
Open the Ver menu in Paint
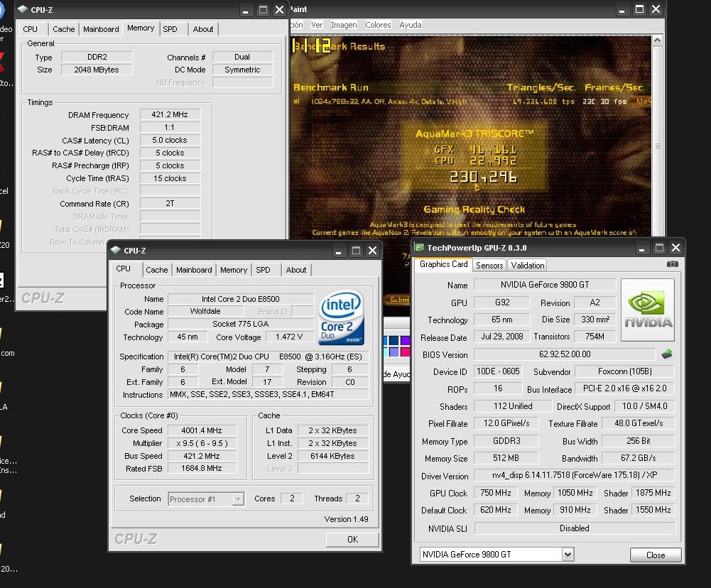[x=317, y=25]
